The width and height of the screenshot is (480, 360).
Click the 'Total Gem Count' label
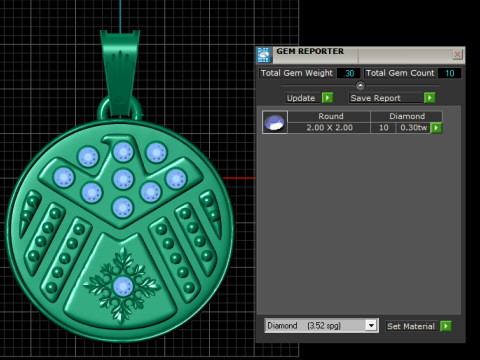pyautogui.click(x=400, y=73)
